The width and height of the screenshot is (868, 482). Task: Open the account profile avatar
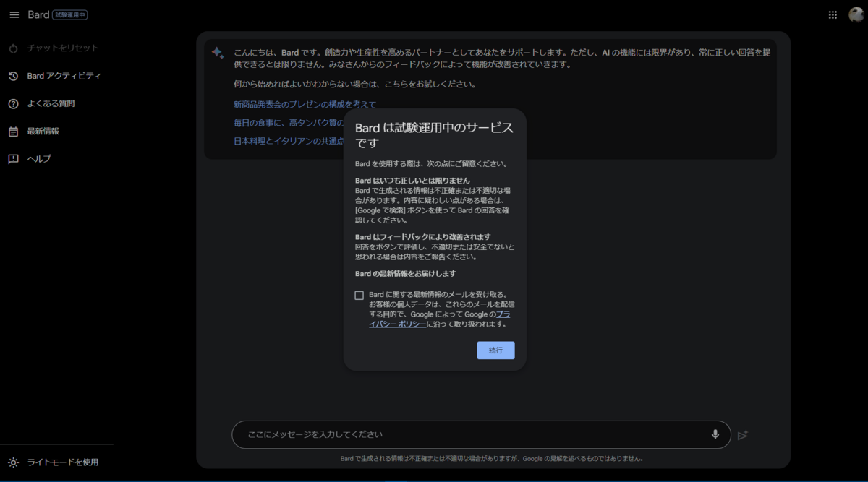click(856, 15)
